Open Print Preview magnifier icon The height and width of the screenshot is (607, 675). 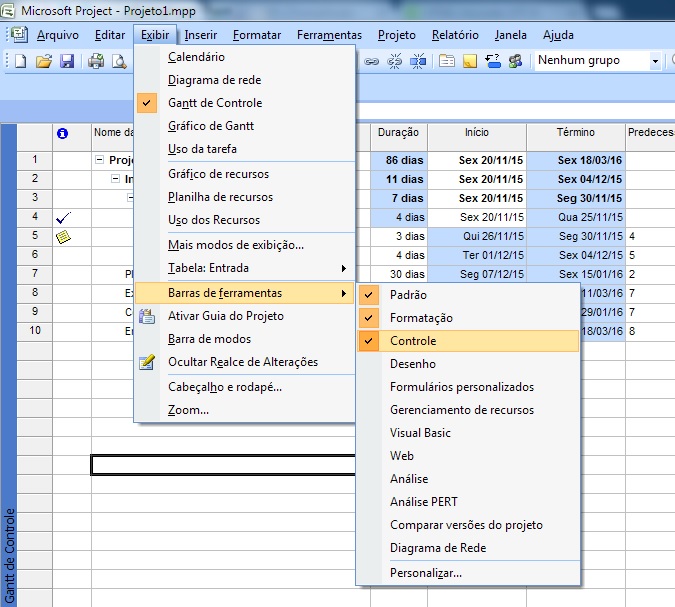point(119,61)
